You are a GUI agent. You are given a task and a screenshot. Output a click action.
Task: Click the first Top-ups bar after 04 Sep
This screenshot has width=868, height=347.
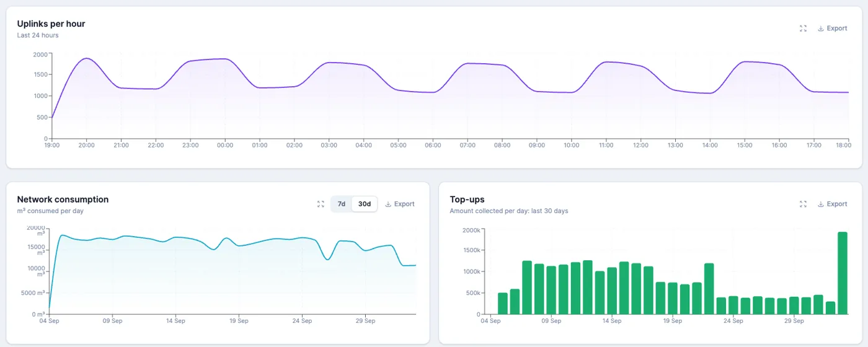click(x=503, y=304)
